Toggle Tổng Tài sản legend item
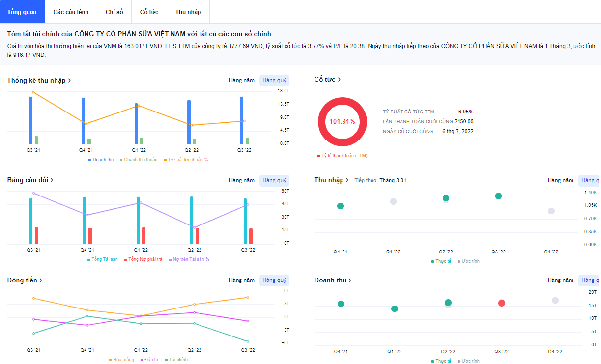Image resolution: width=601 pixels, height=364 pixels. coord(102,259)
